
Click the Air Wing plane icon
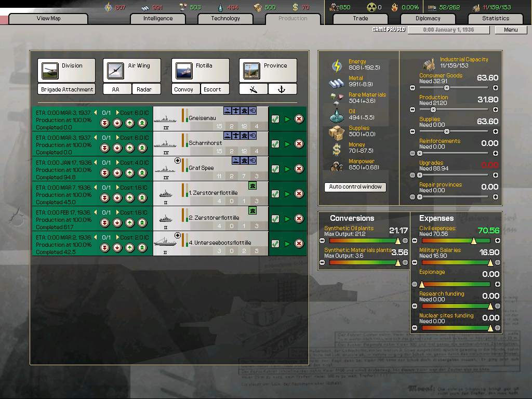pyautogui.click(x=115, y=71)
